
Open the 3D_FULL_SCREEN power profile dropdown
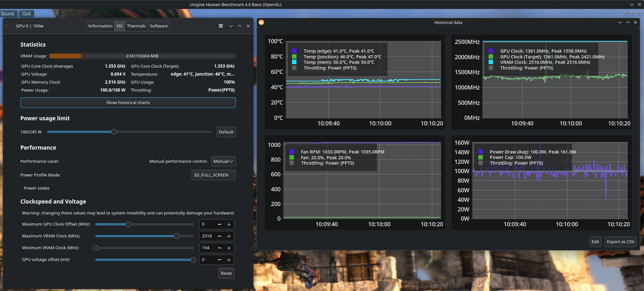click(213, 175)
